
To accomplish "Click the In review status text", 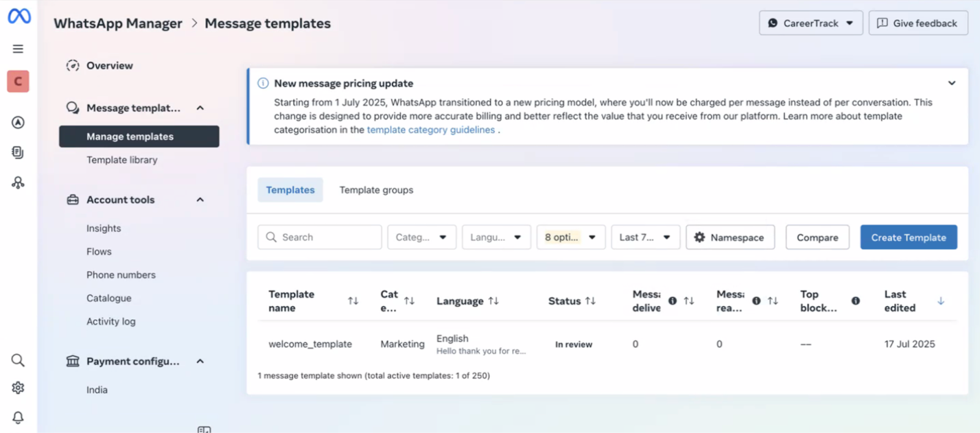I will pos(573,345).
